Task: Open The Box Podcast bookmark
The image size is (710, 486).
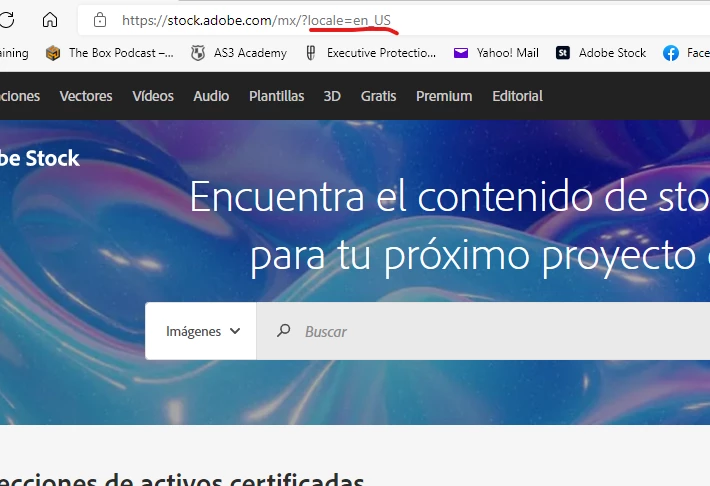Action: point(110,53)
